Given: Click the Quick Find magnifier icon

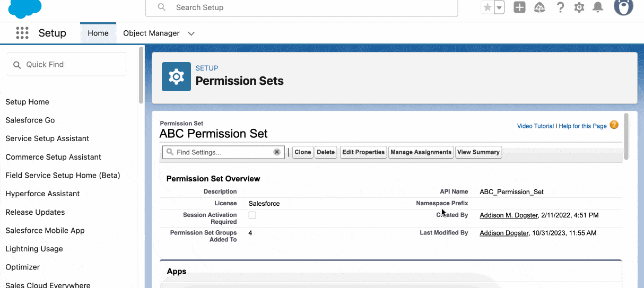Looking at the screenshot, I should 17,65.
